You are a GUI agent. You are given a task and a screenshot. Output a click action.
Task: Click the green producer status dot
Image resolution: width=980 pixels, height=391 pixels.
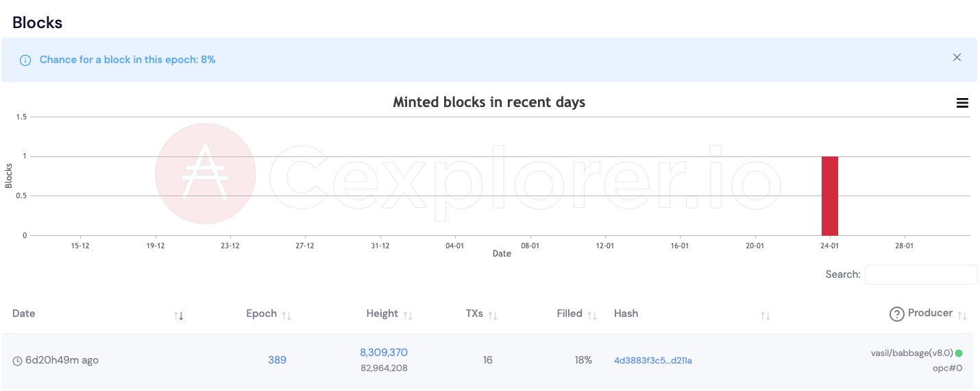pos(959,353)
